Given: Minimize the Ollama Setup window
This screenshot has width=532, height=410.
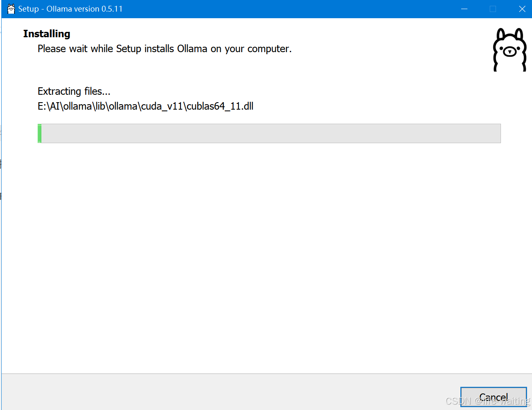Looking at the screenshot, I should [465, 9].
